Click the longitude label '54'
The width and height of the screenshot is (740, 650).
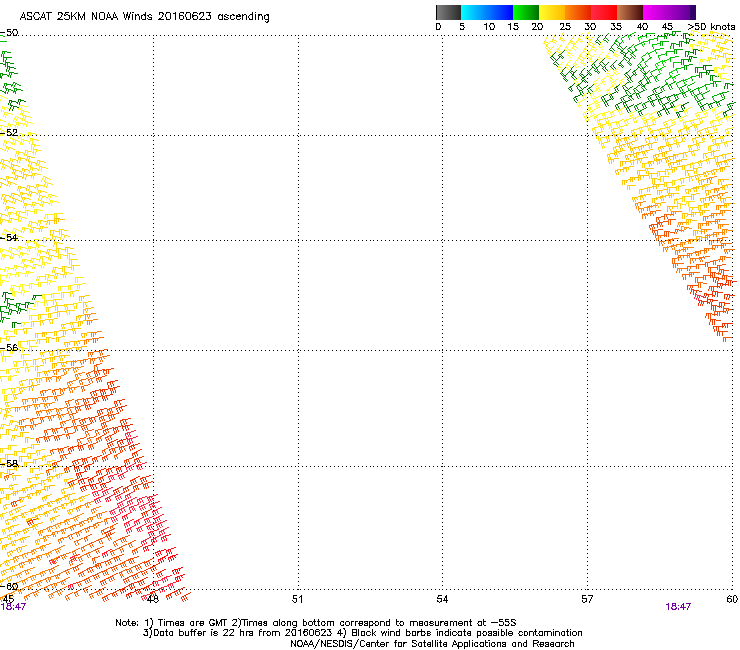(x=442, y=599)
